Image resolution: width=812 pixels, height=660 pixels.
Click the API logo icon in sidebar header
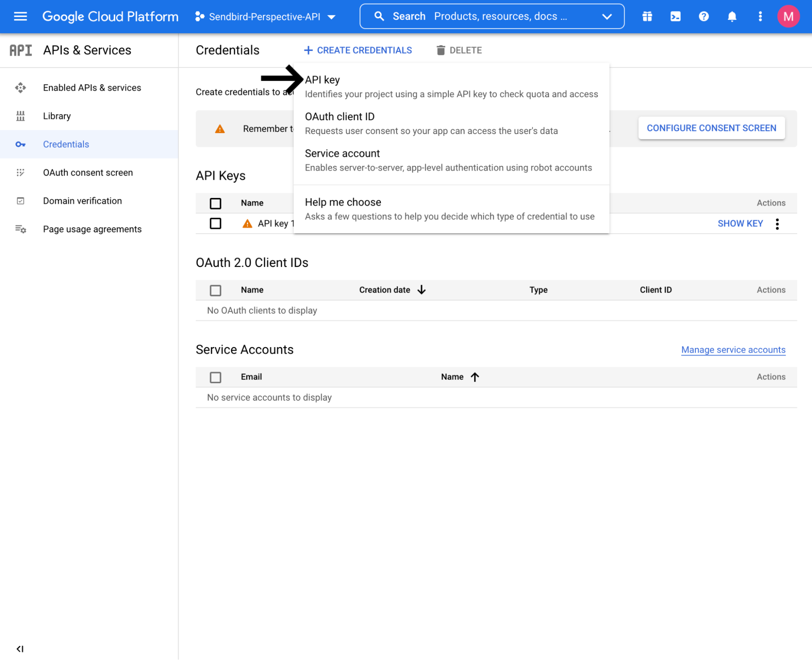tap(21, 50)
